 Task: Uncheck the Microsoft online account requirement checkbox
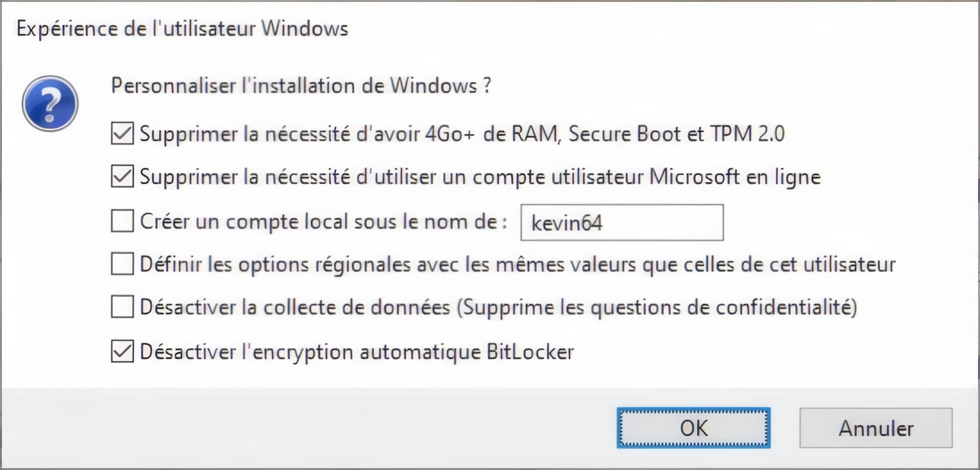point(122,177)
